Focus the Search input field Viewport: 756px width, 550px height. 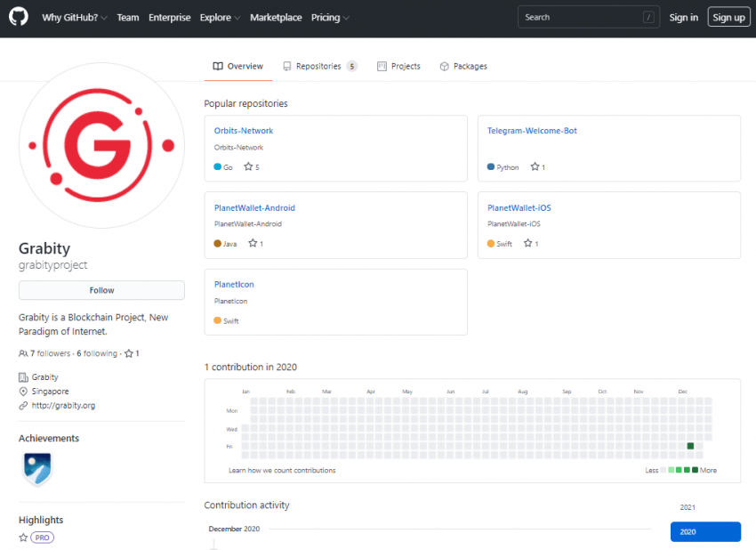tap(588, 18)
